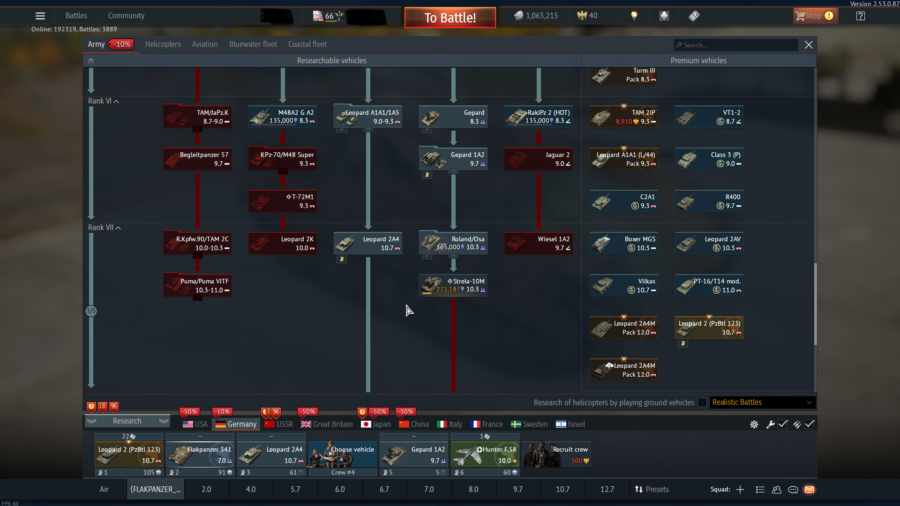The height and width of the screenshot is (506, 900).
Task: Open the help question mark icon
Action: 860,16
